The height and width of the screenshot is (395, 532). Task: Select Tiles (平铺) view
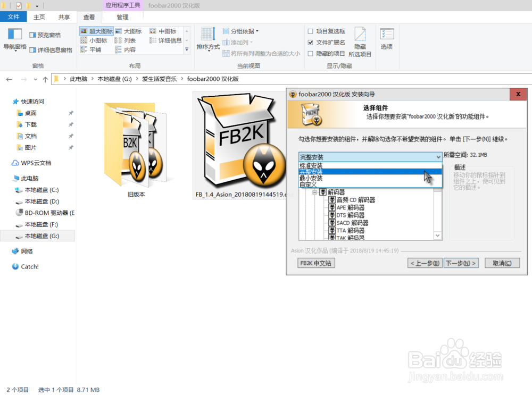coord(91,49)
